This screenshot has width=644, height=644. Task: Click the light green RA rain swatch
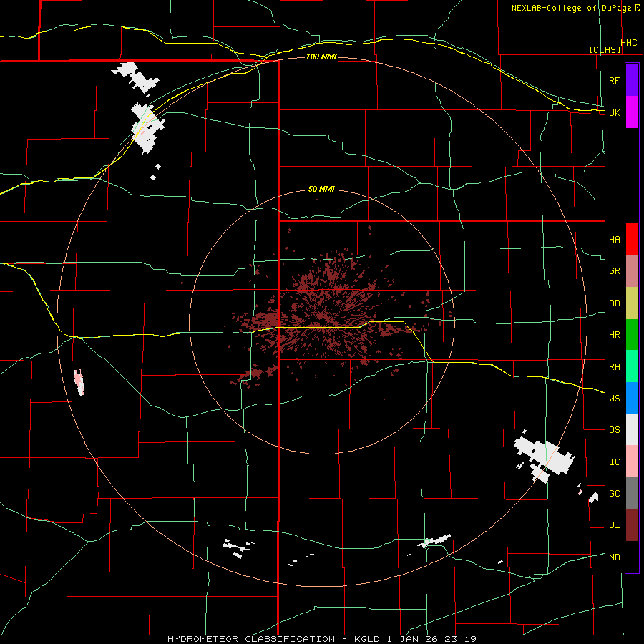click(x=632, y=366)
